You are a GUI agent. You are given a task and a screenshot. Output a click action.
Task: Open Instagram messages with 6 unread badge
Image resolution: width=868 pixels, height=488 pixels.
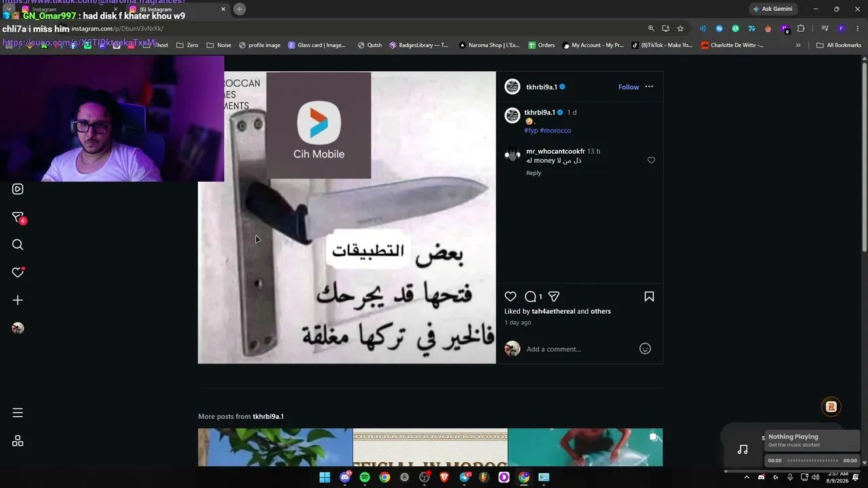(x=18, y=218)
